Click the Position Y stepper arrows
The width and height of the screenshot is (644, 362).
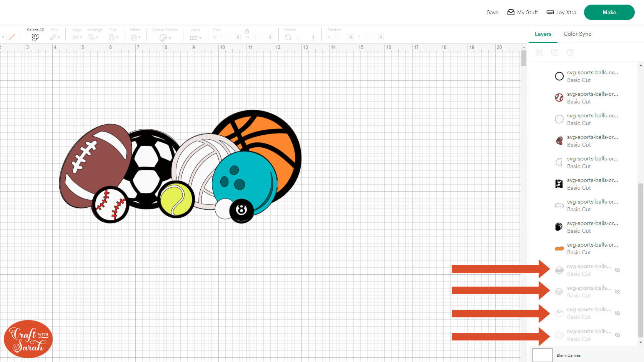(381, 37)
